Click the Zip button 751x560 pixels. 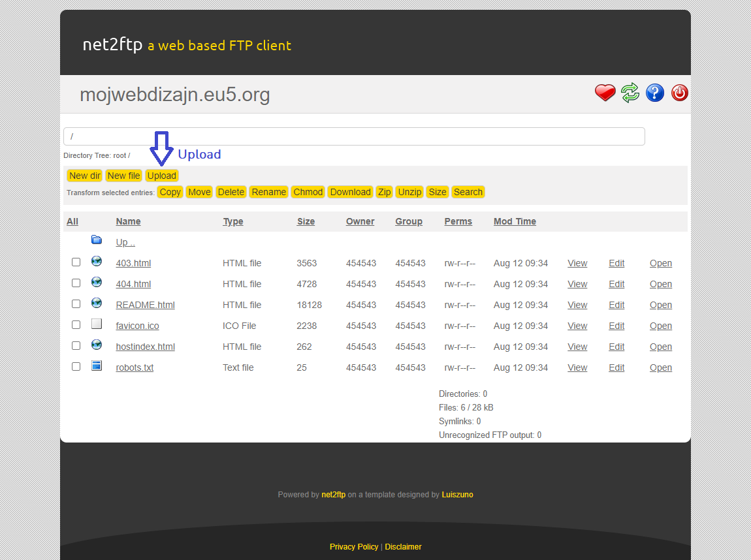tap(384, 192)
